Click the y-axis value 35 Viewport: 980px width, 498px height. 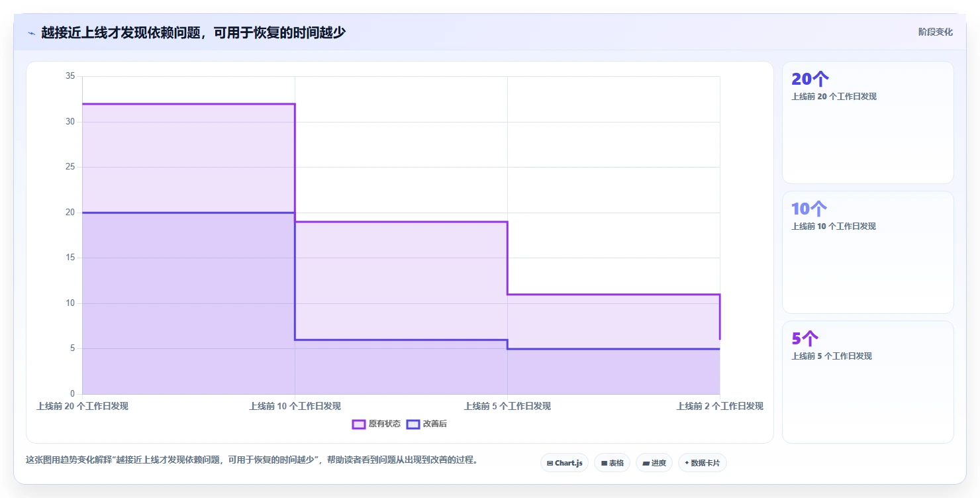coord(70,76)
